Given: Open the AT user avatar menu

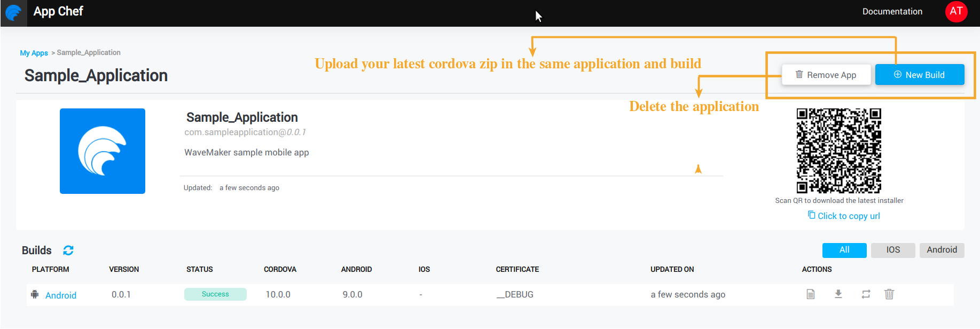Looking at the screenshot, I should click(956, 11).
